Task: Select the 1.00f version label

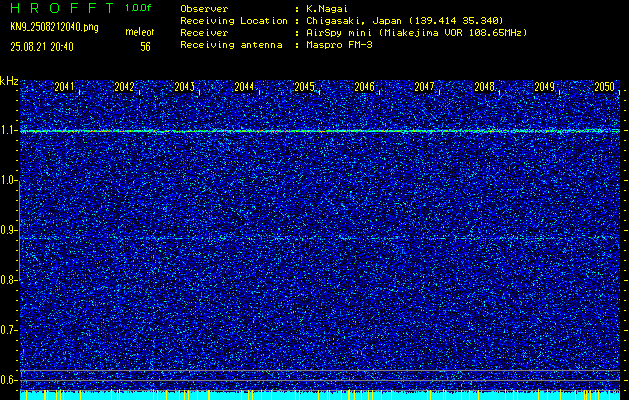Action: coord(138,8)
